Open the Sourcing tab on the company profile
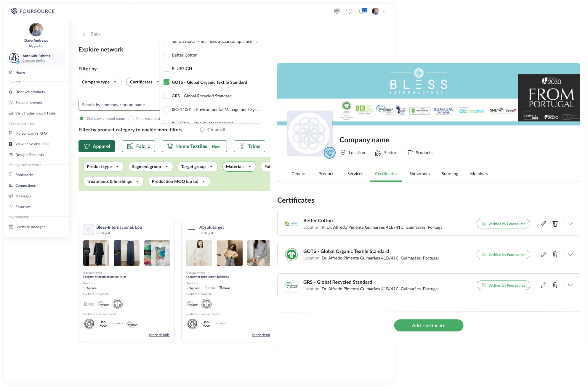Image resolution: width=588 pixels, height=387 pixels. coord(450,174)
